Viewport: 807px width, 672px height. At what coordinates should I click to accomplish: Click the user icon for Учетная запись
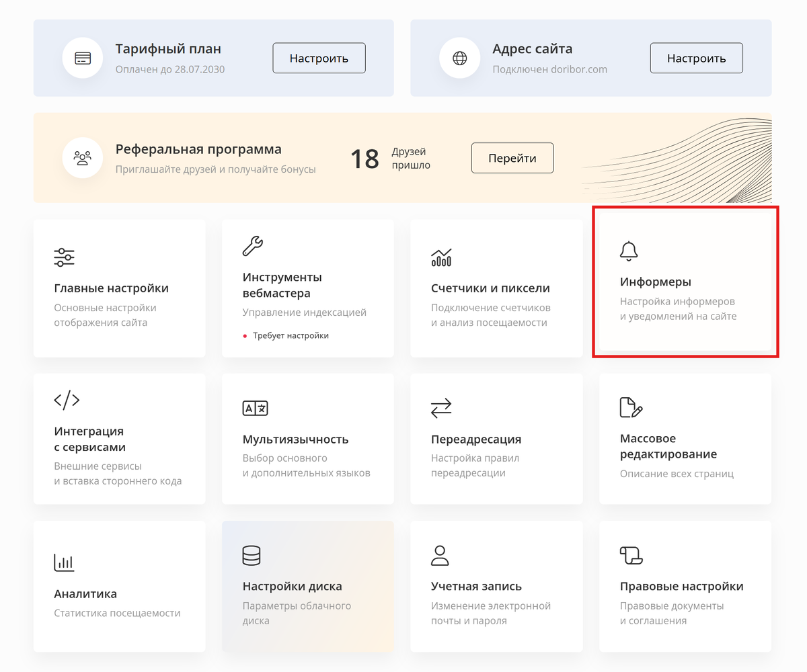(440, 555)
